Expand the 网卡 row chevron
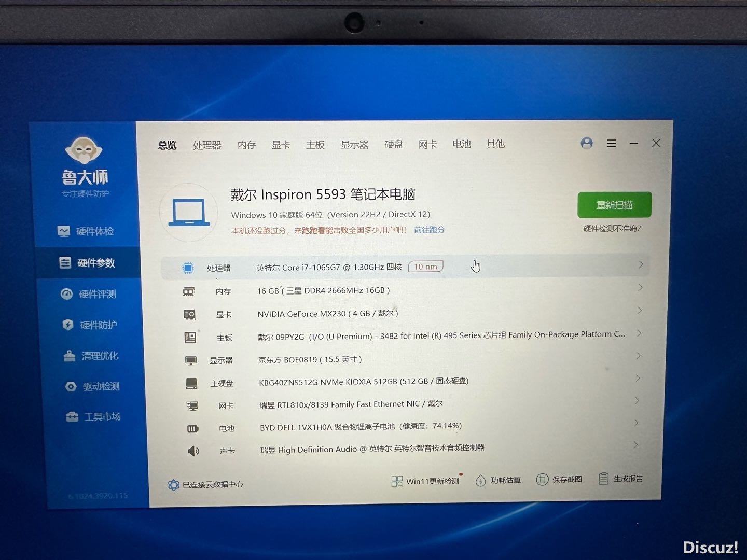The height and width of the screenshot is (560, 747). tap(637, 400)
